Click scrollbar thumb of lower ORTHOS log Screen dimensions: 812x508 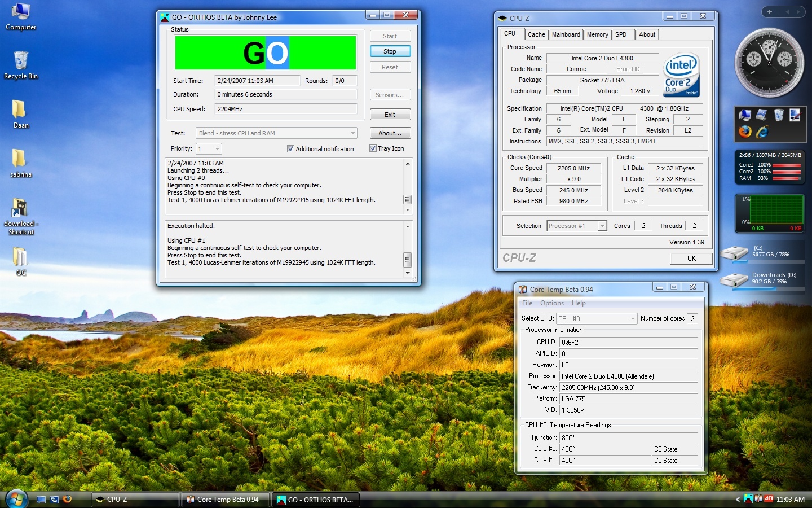[408, 260]
